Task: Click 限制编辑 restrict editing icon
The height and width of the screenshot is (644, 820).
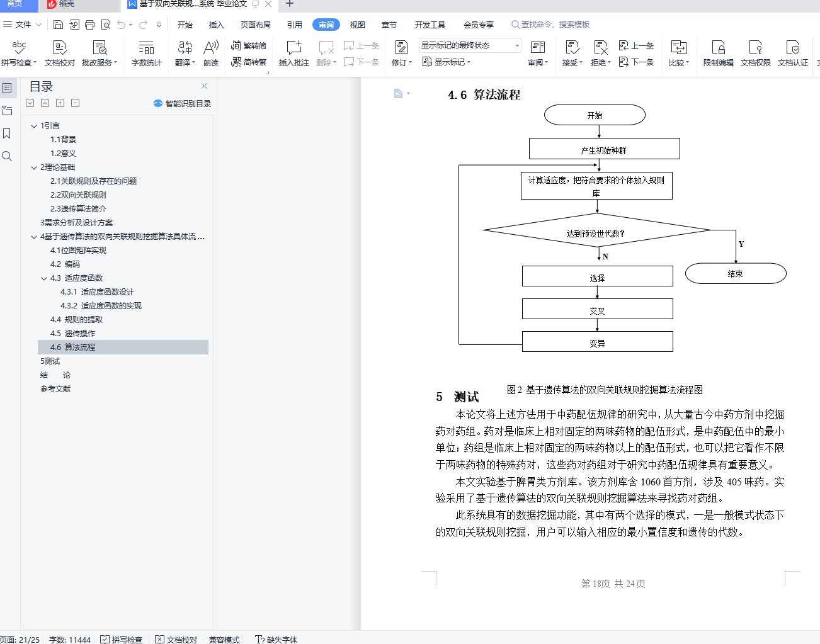Action: (719, 54)
